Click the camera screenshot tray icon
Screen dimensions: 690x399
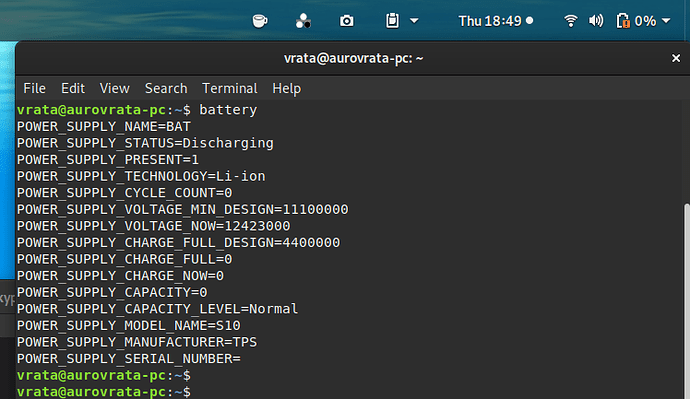(x=347, y=21)
